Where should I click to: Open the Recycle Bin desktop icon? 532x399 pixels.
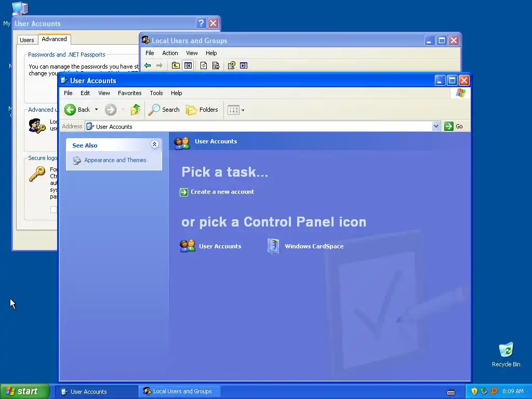[x=506, y=350]
